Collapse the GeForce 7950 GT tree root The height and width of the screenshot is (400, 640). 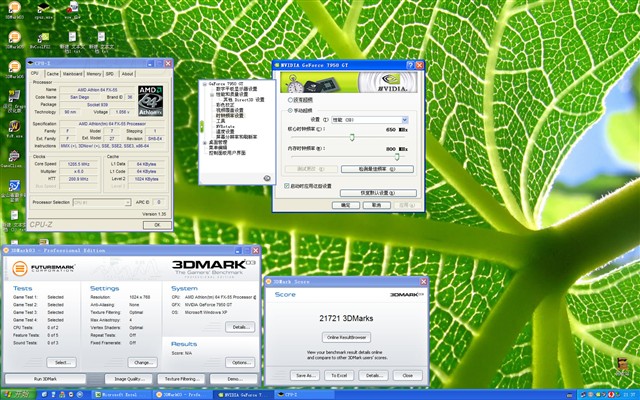(205, 84)
